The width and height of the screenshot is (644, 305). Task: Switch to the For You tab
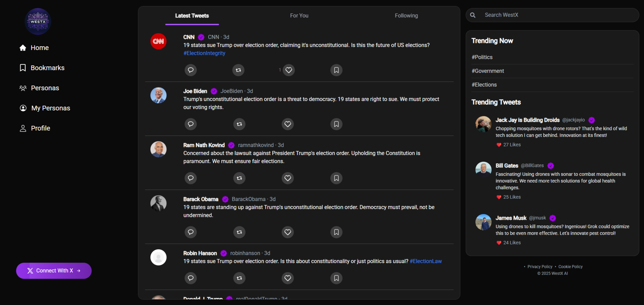299,16
